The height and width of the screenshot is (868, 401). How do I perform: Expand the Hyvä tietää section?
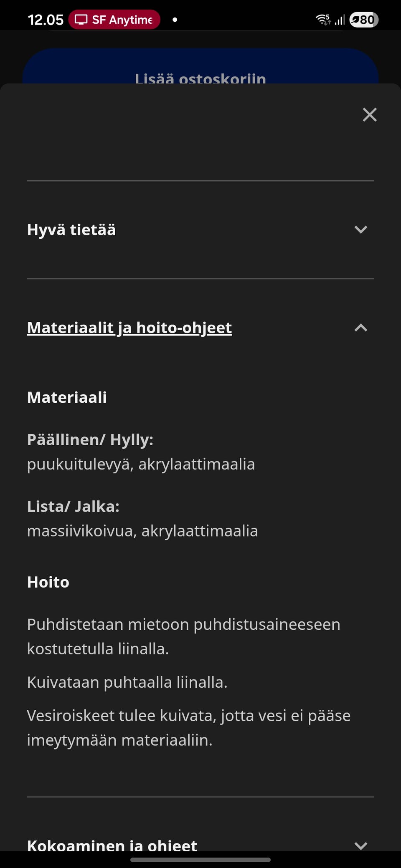[x=200, y=230]
